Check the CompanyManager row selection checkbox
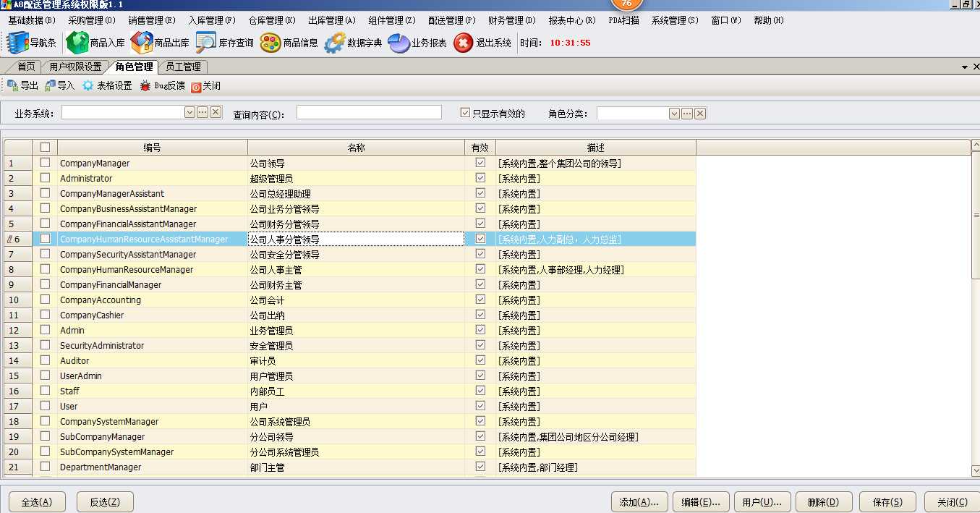 coord(45,163)
